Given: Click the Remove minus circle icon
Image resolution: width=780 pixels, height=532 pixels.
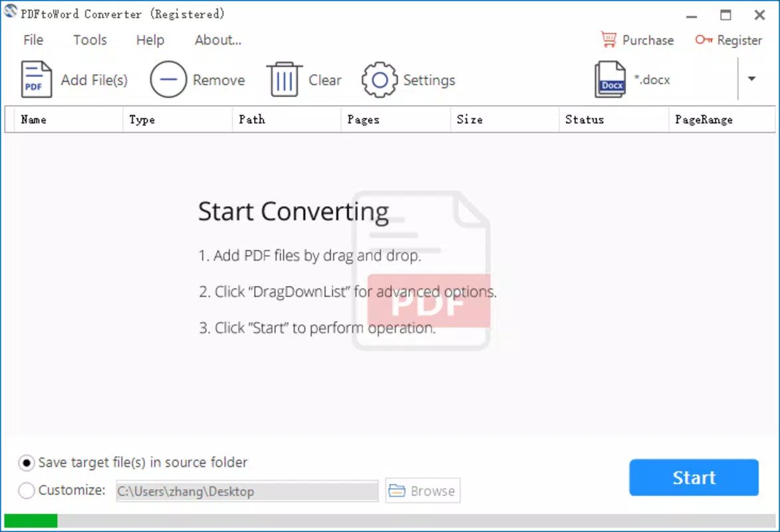Looking at the screenshot, I should 168,79.
